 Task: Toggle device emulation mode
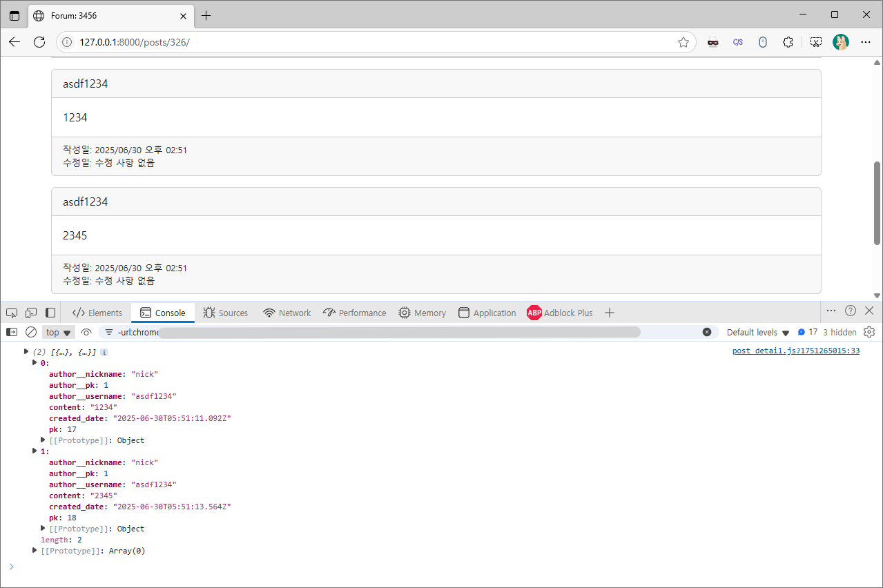coord(31,313)
